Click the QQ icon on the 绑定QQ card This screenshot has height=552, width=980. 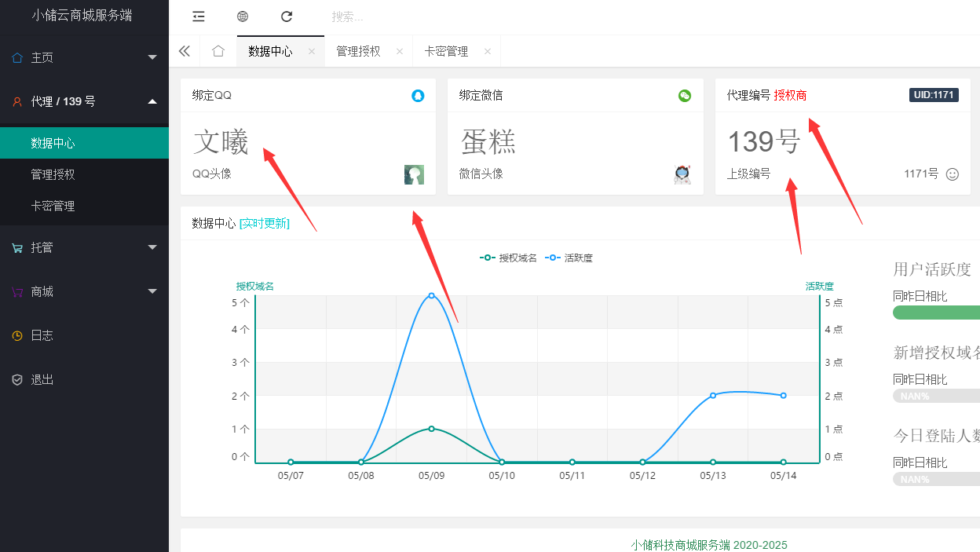coord(418,95)
